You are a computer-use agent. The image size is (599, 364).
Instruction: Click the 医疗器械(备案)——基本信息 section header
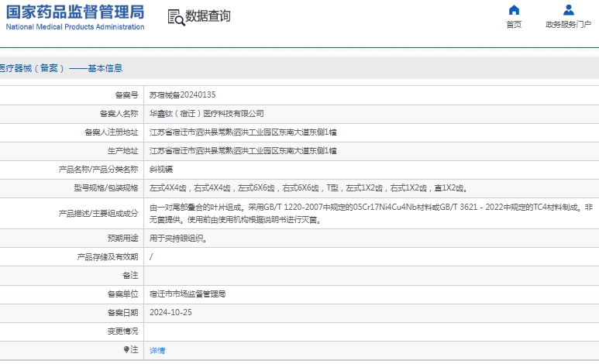click(61, 68)
